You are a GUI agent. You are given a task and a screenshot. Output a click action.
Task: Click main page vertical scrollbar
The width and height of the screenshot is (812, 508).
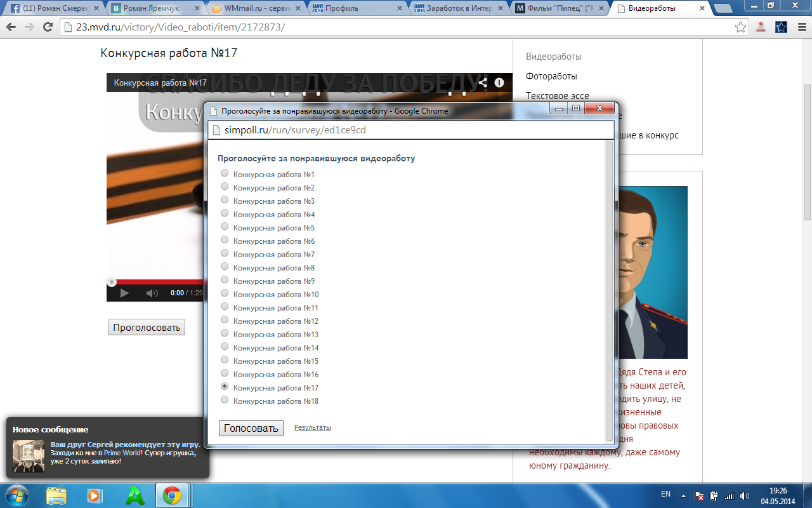807,152
